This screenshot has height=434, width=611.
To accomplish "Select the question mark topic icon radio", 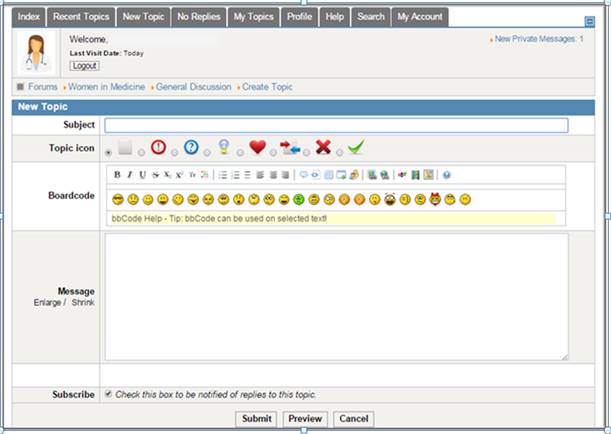I will point(175,153).
